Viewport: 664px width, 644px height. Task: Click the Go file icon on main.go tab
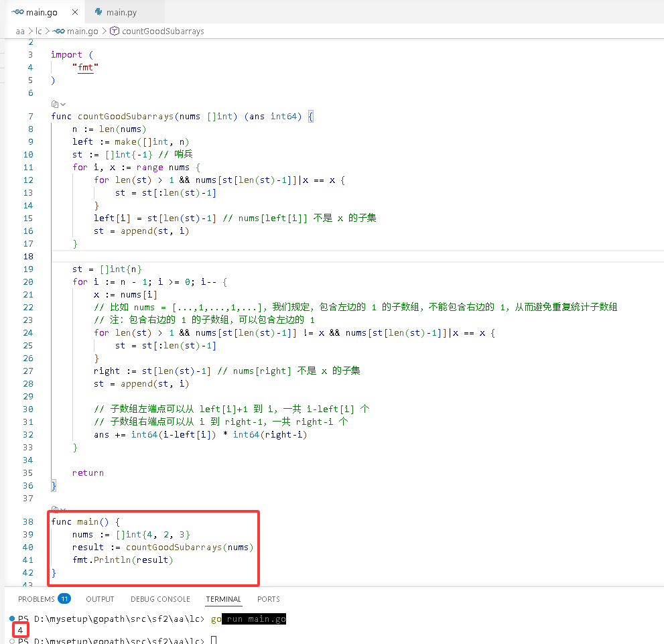tap(18, 12)
